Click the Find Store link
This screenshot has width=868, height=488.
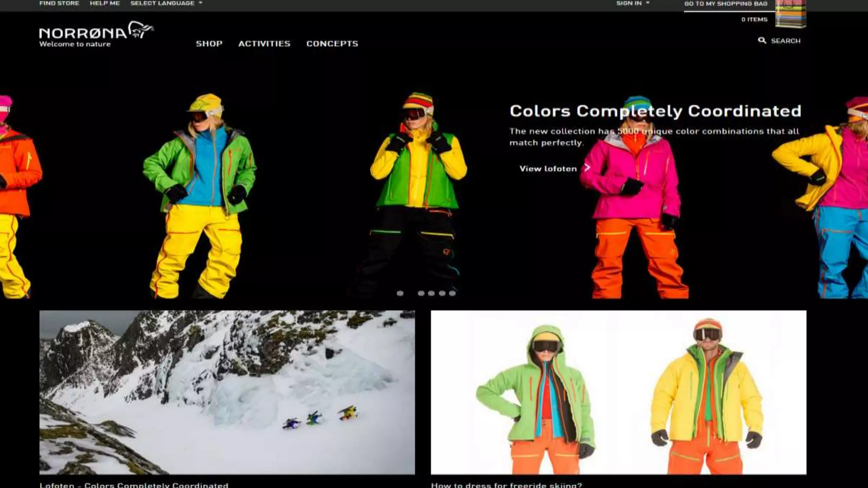(x=59, y=3)
